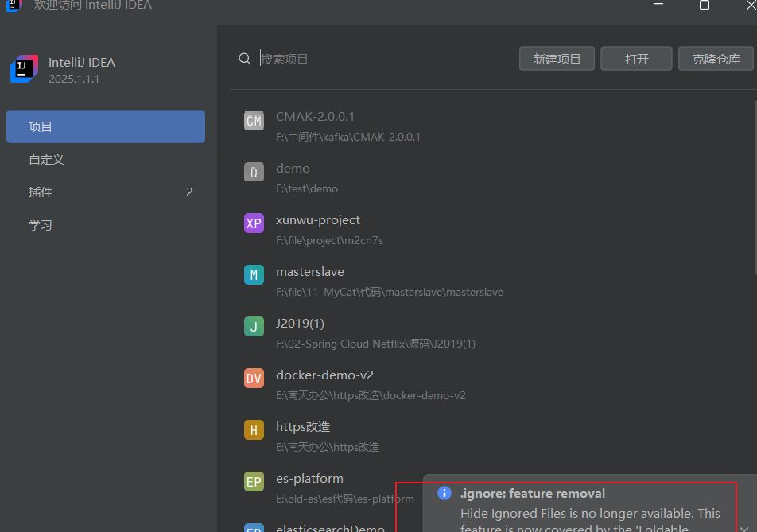Screen dimensions: 757x532
Task: Click the masterslave MyCat path text
Action: tap(390, 292)
